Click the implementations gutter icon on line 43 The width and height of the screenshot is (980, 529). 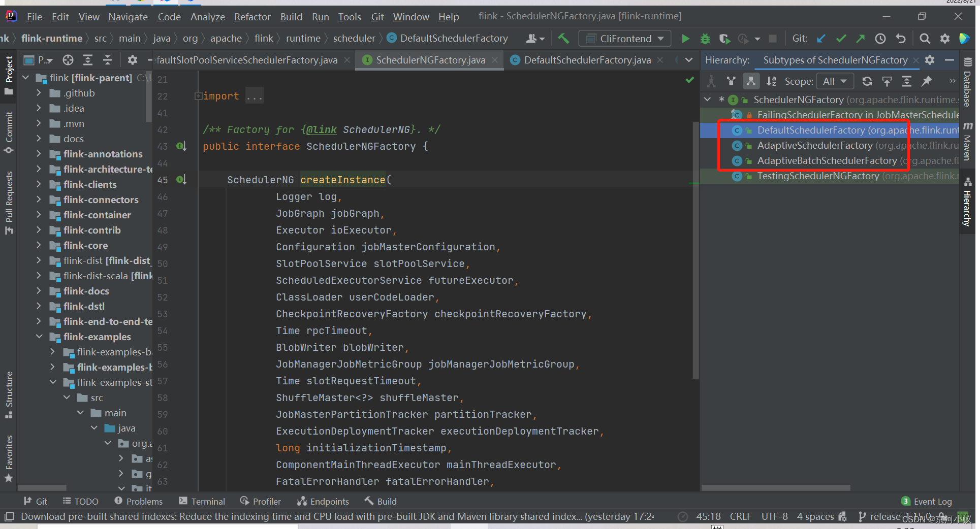[181, 146]
